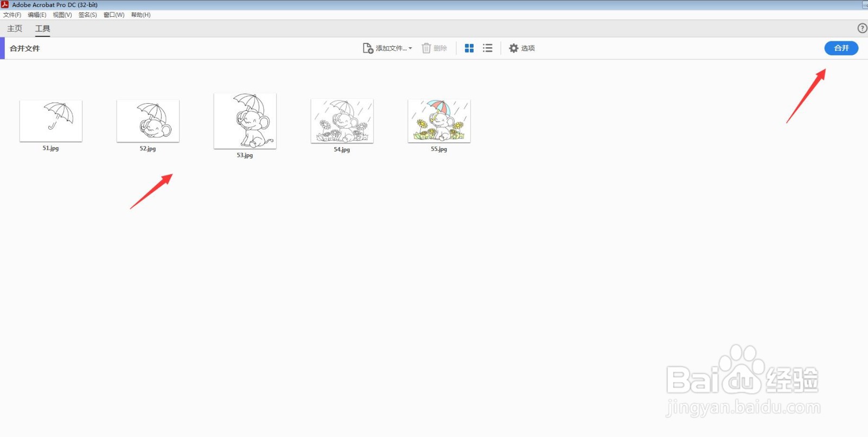
Task: Click the 52.jpg file name
Action: point(148,149)
